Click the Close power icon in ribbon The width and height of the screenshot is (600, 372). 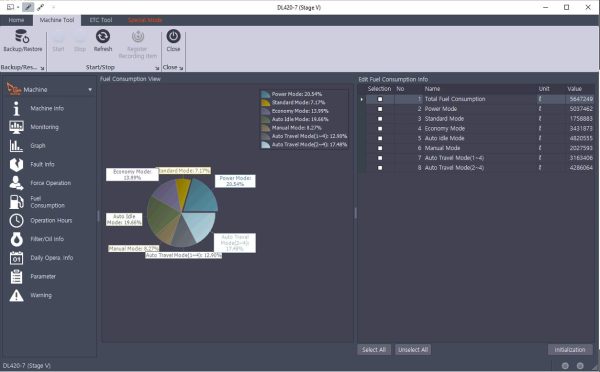tap(173, 36)
